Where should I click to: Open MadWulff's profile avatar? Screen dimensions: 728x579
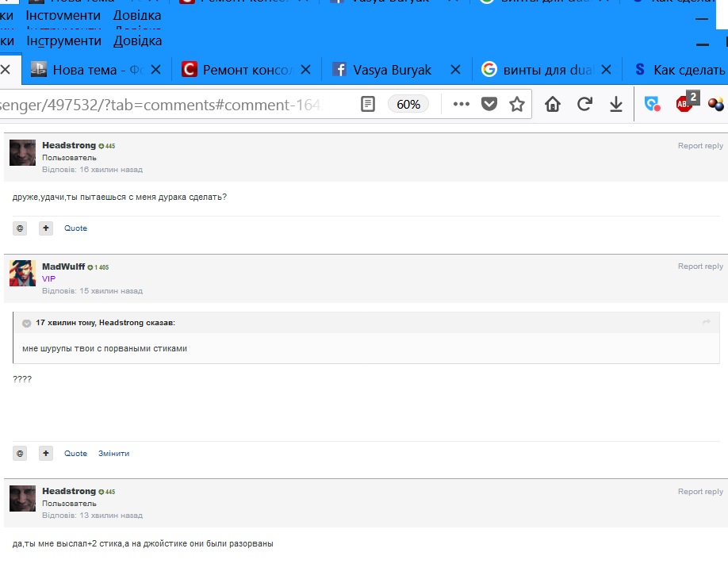click(22, 273)
